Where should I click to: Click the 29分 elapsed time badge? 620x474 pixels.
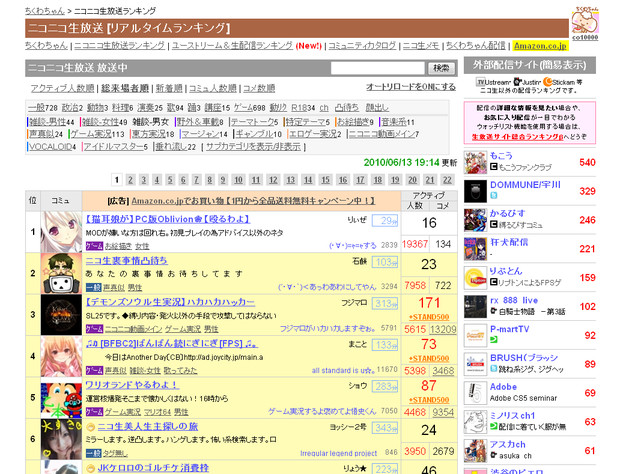click(385, 221)
